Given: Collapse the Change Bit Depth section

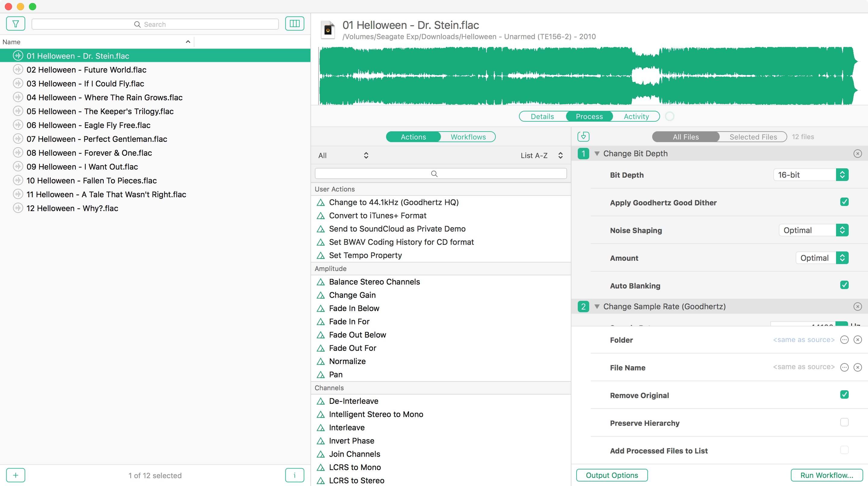Looking at the screenshot, I should tap(597, 154).
